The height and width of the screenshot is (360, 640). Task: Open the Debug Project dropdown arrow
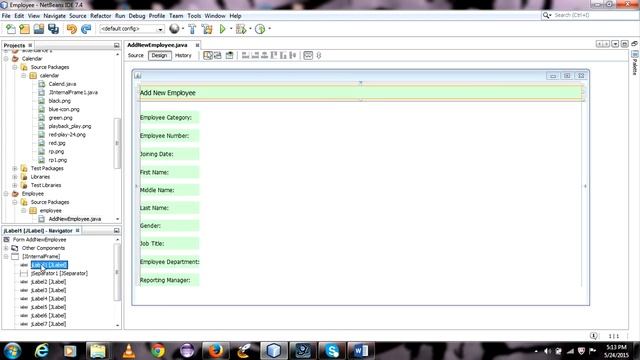(250, 29)
